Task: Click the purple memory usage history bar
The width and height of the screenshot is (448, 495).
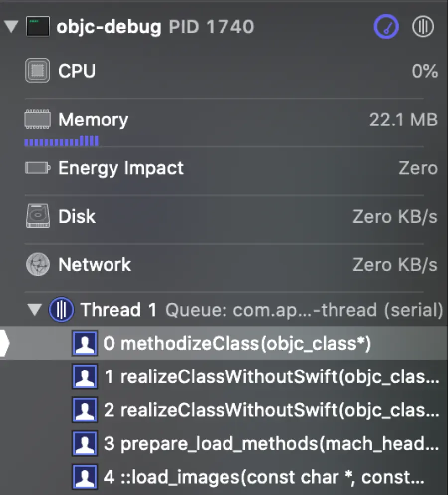Action: point(62,141)
